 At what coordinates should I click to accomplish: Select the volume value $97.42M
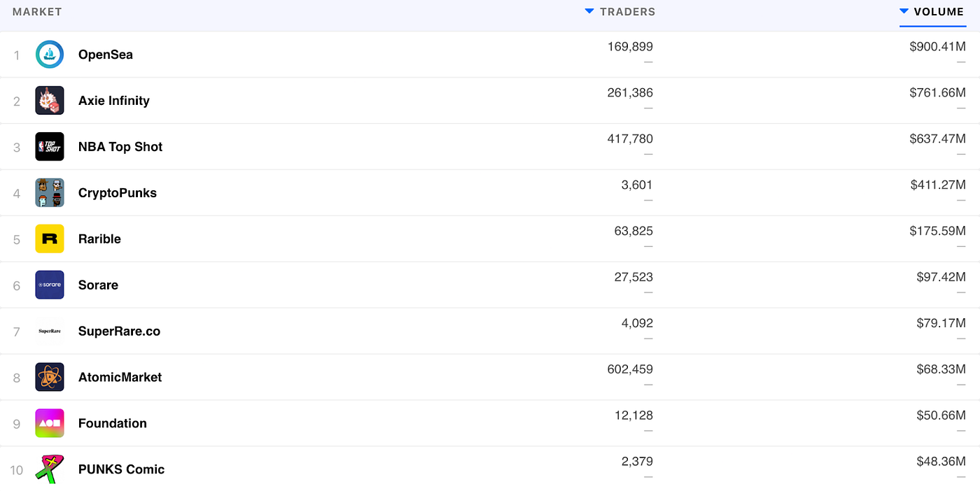(x=941, y=278)
